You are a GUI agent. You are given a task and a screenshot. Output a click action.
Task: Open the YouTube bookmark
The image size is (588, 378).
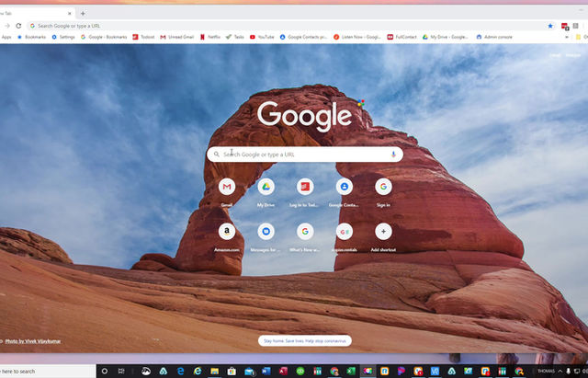pos(262,37)
